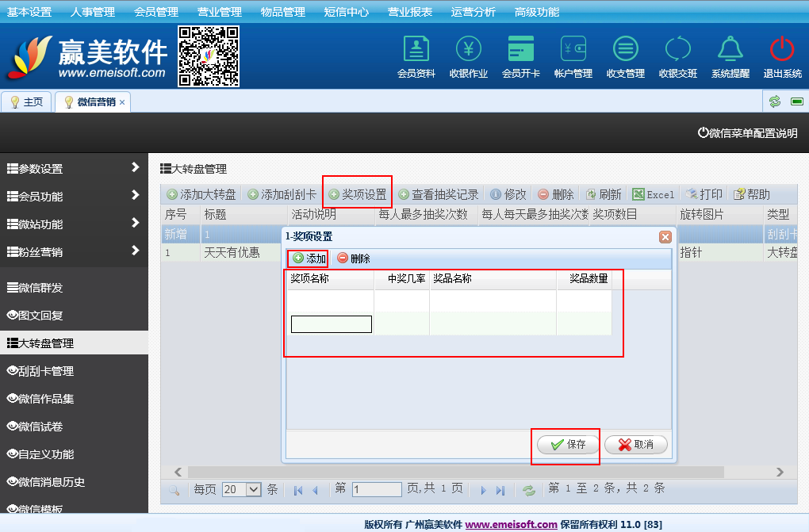Click the 帐户管理 account management icon
This screenshot has width=809, height=532.
573,49
